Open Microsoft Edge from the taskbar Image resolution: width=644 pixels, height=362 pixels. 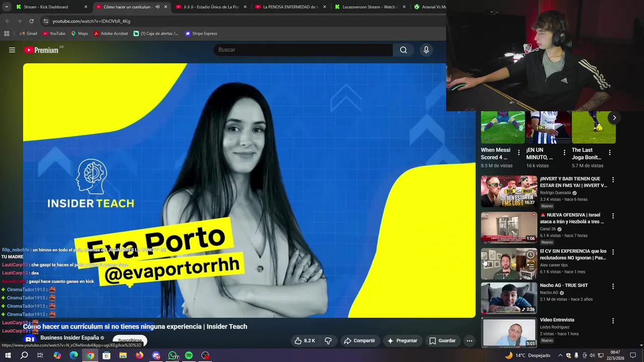[x=73, y=355]
